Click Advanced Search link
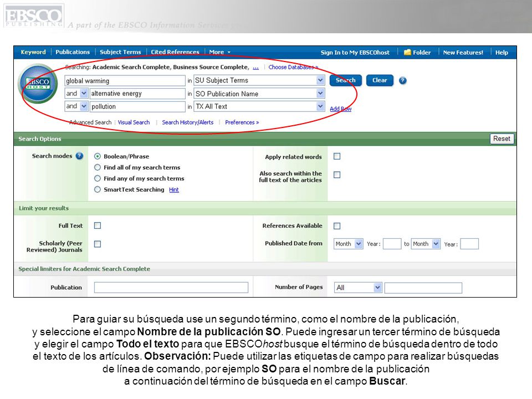Image resolution: width=532 pixels, height=399 pixels. [x=90, y=122]
